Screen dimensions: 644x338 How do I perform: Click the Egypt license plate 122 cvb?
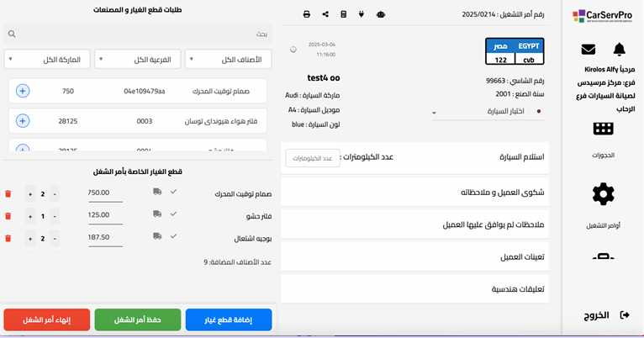tap(515, 51)
